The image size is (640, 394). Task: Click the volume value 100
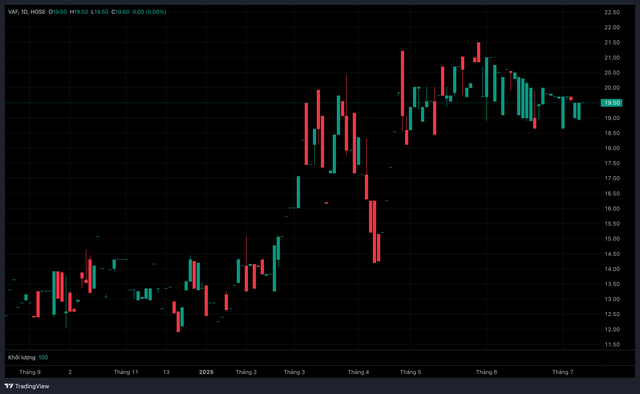(x=43, y=357)
